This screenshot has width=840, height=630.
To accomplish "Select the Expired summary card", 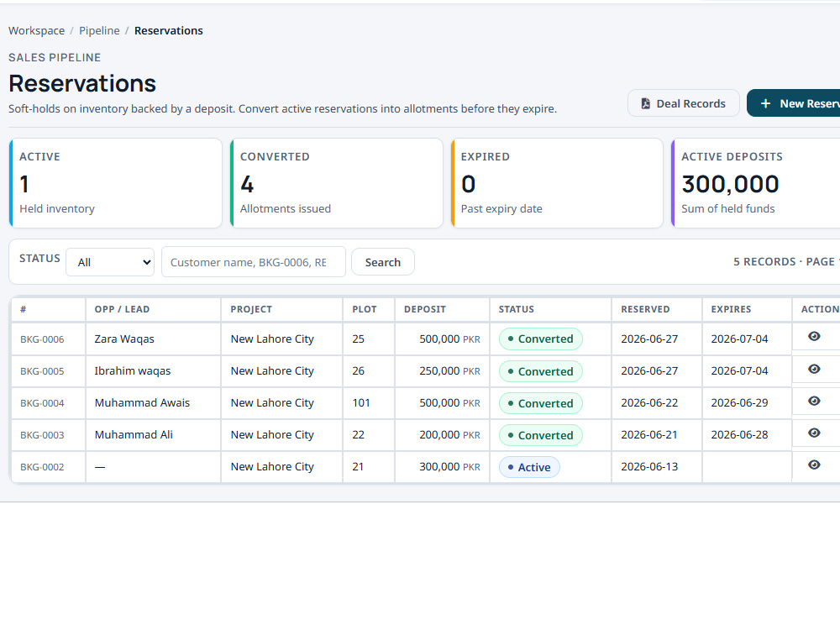I will (x=557, y=183).
